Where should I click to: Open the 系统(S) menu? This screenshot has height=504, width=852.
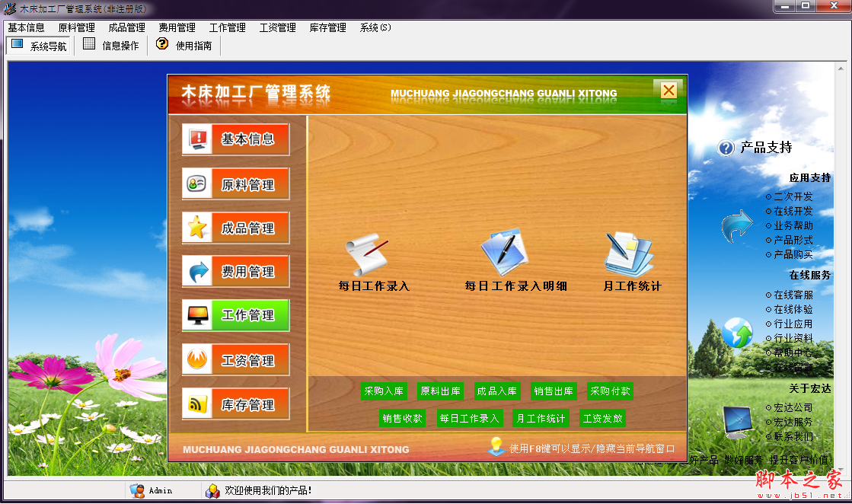tap(375, 27)
